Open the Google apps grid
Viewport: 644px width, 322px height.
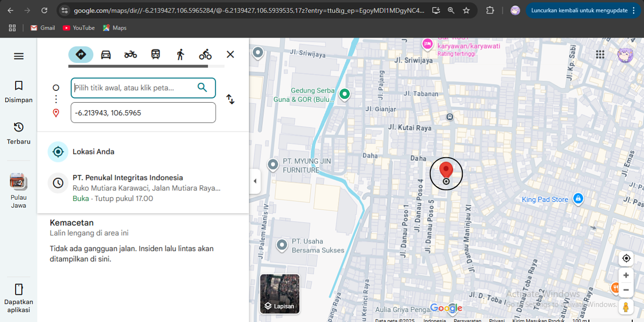pyautogui.click(x=600, y=55)
